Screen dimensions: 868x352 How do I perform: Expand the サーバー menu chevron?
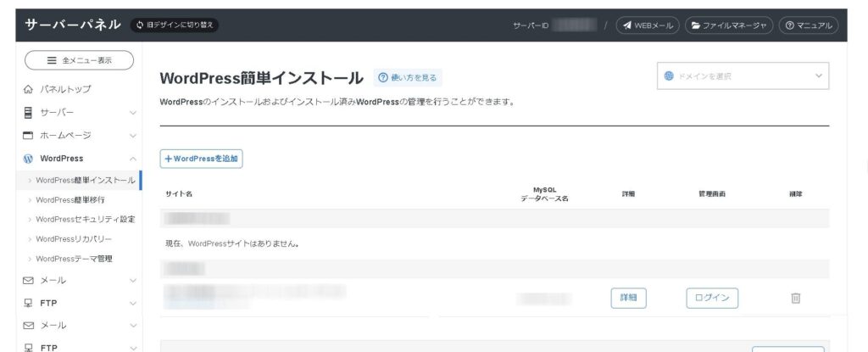(x=133, y=113)
